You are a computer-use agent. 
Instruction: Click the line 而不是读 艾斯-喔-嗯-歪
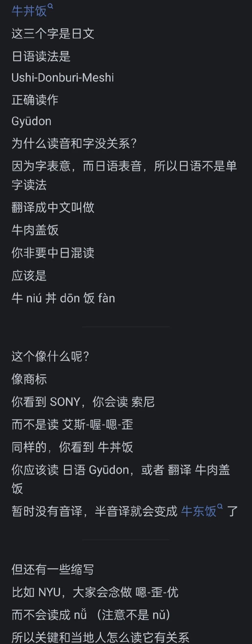[72, 425]
